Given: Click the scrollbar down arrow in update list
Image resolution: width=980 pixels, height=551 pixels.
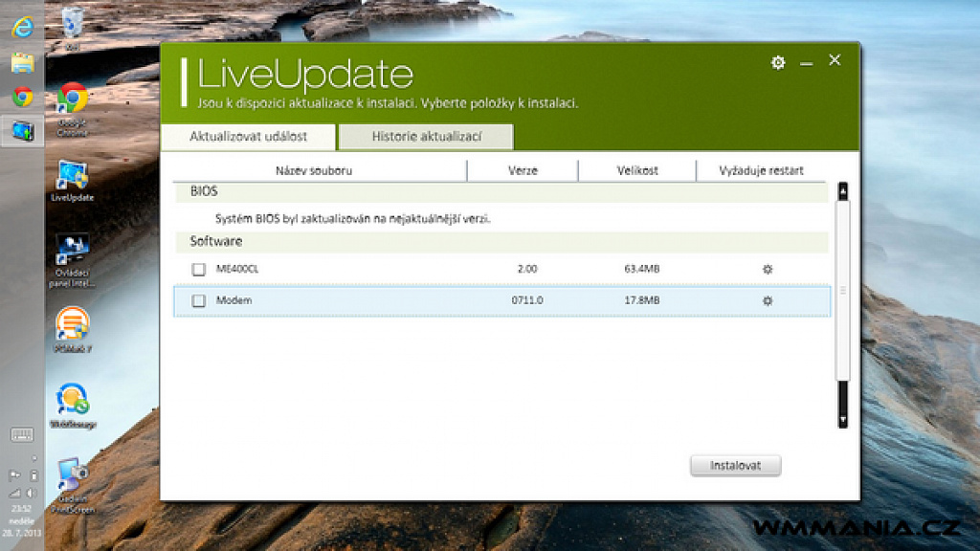Looking at the screenshot, I should click(842, 420).
